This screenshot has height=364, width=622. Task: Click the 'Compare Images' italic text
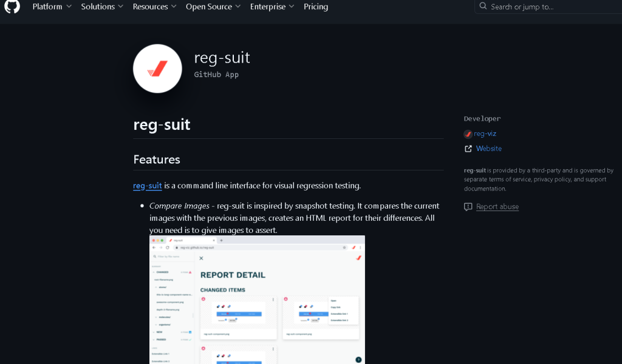tap(179, 206)
